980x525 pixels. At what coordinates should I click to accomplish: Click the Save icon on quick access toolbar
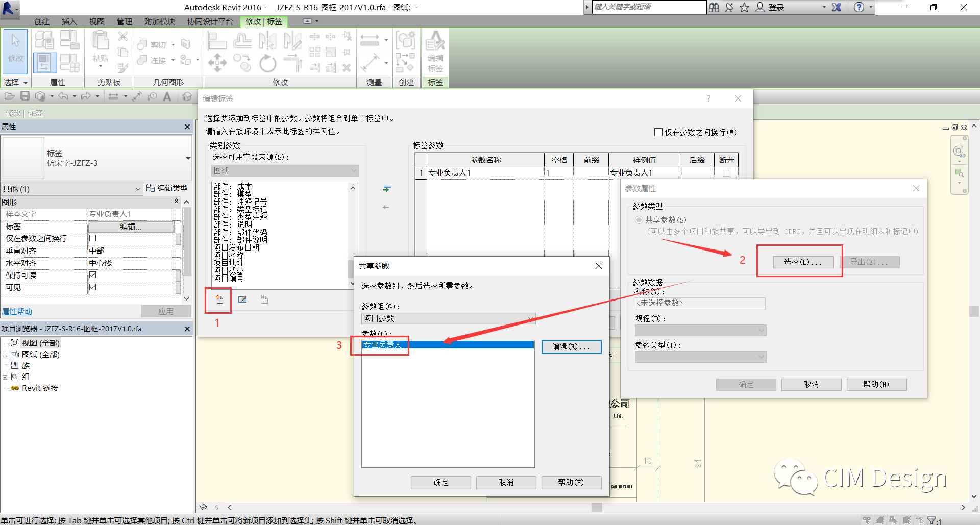click(x=25, y=96)
